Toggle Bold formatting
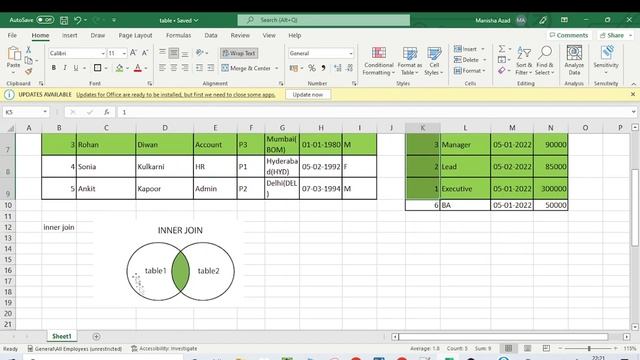 click(53, 68)
